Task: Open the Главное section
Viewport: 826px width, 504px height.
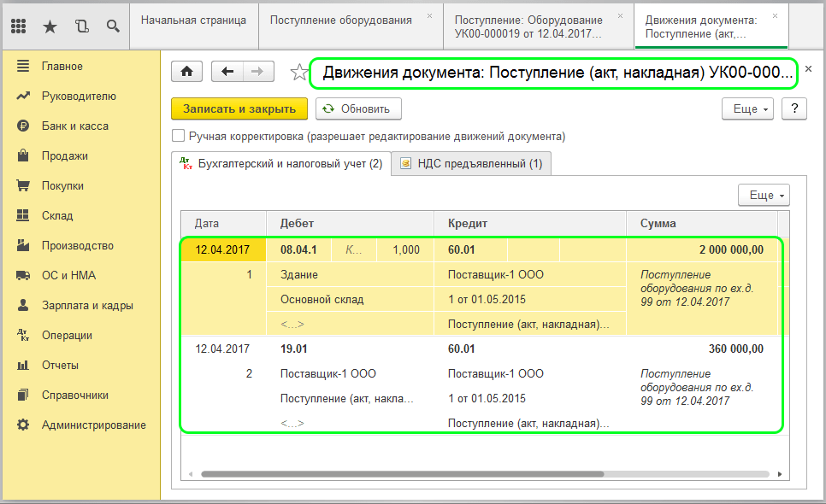Action: pos(62,67)
